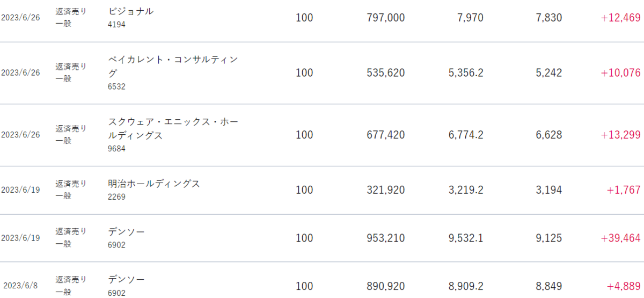Click the 返済売り label in ビジョナル row

(71, 11)
